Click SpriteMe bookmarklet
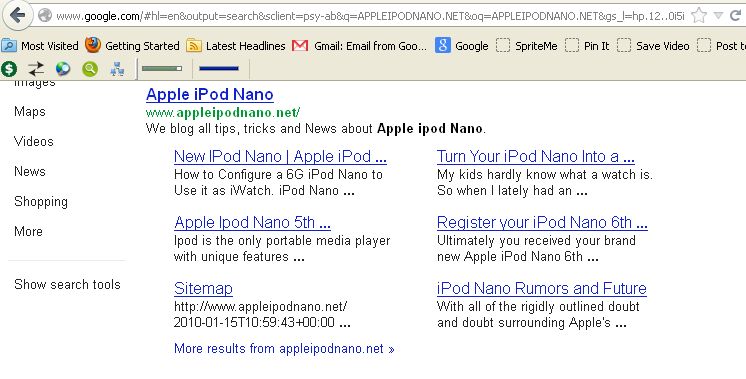The height and width of the screenshot is (379, 746). click(527, 46)
